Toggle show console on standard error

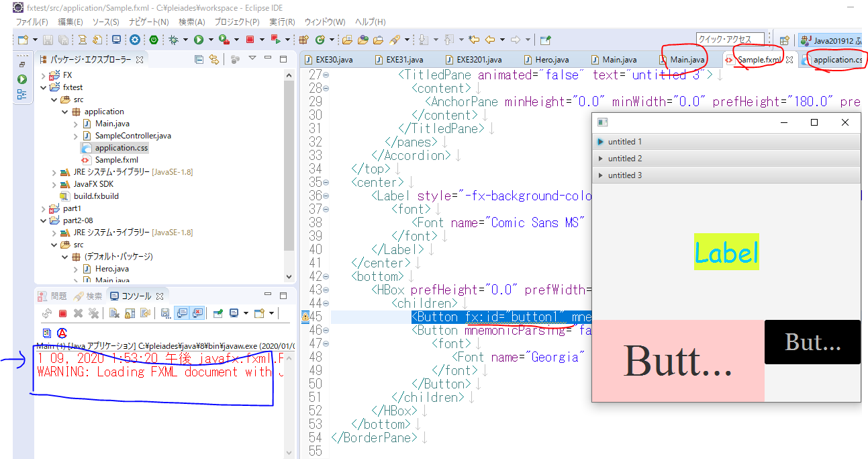click(x=197, y=313)
